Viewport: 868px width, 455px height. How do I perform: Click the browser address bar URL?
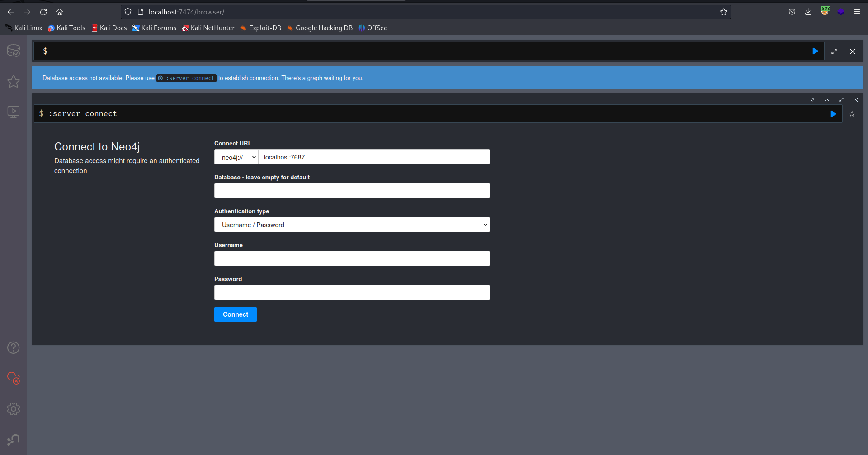pos(186,12)
